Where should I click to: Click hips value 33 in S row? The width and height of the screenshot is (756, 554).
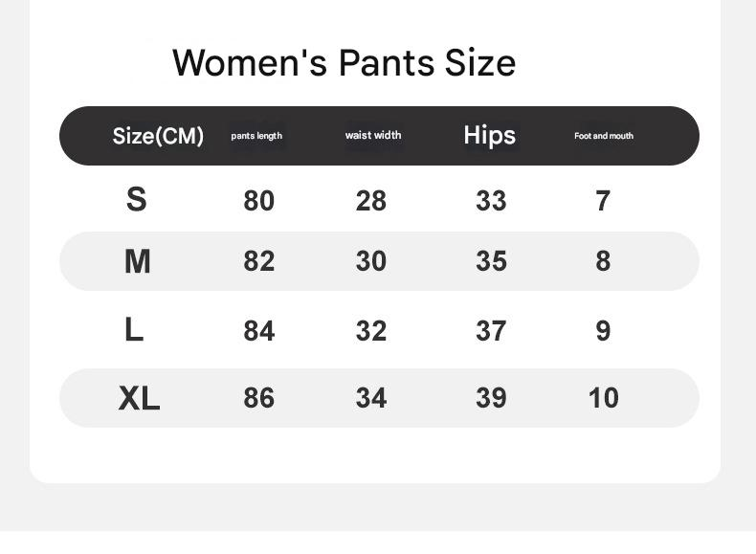pos(491,201)
